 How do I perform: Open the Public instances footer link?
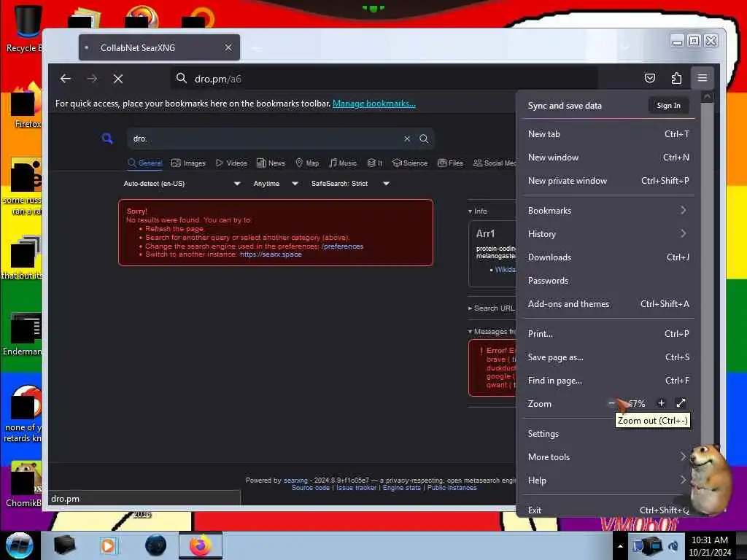452,488
